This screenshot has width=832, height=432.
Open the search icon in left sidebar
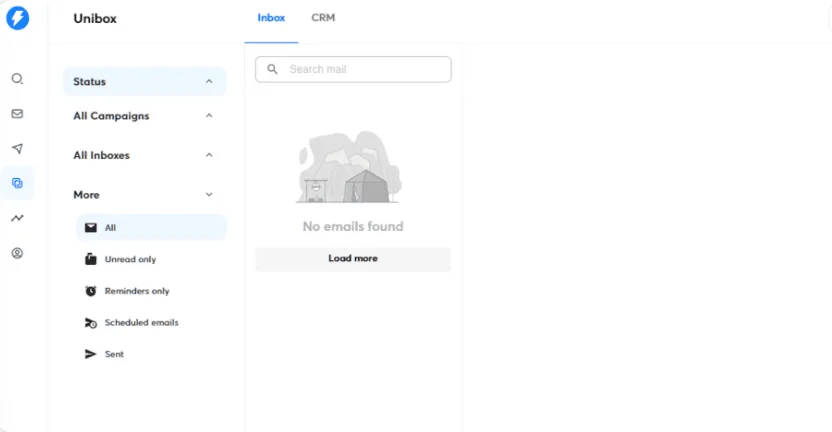[x=17, y=79]
